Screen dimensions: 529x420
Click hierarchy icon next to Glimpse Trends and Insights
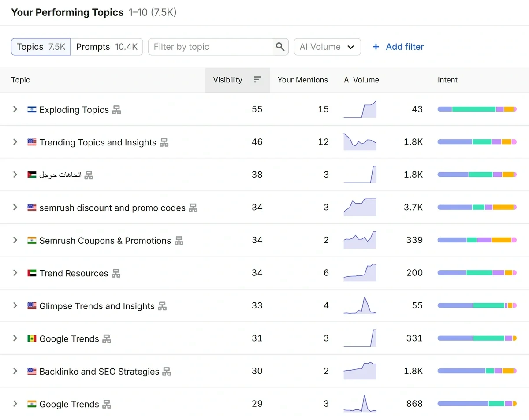coord(162,306)
